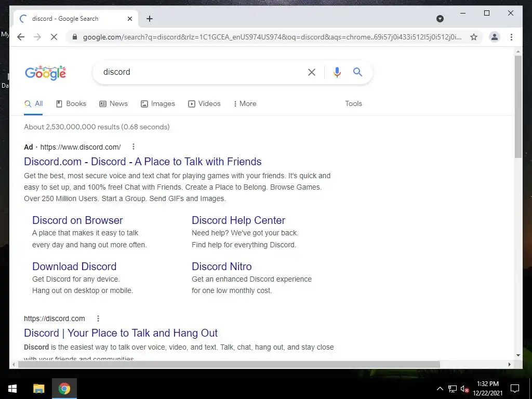Open the Windows Start menu
The width and height of the screenshot is (532, 399).
click(12, 389)
